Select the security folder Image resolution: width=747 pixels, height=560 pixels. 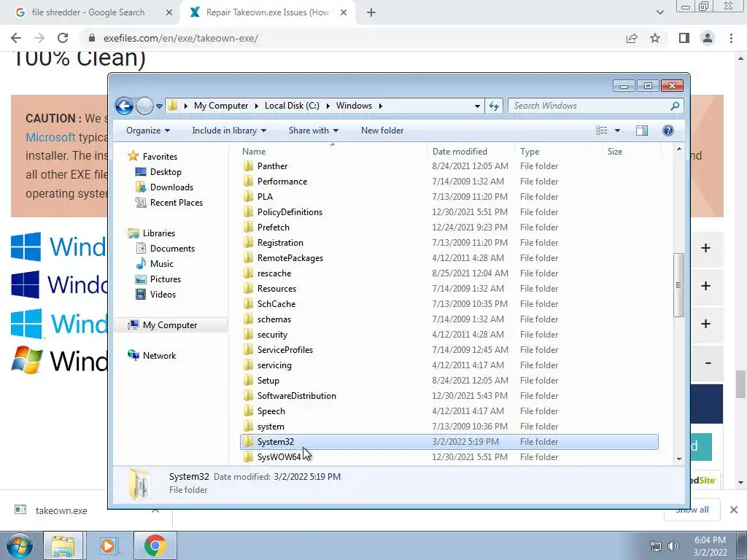click(272, 335)
